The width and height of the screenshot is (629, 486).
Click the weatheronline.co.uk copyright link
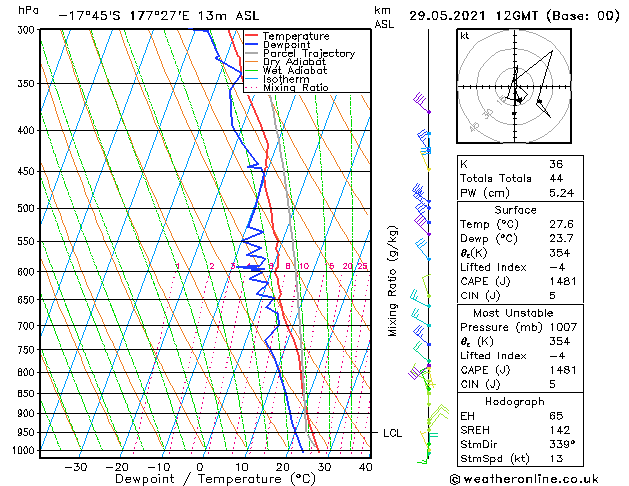pos(524,479)
